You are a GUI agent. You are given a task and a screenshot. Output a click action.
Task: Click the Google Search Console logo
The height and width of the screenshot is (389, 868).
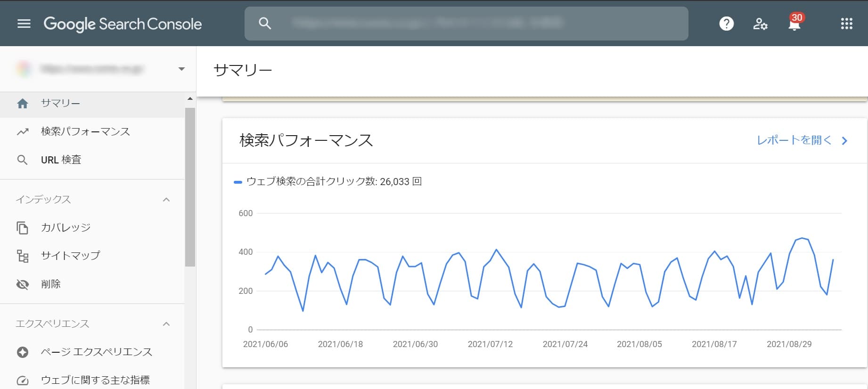pyautogui.click(x=123, y=24)
